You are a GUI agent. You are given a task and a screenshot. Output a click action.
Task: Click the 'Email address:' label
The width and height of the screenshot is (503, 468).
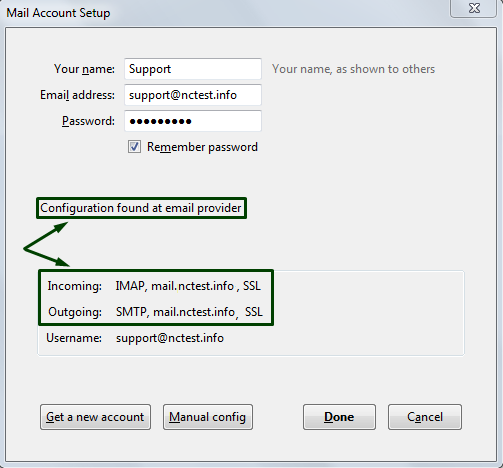[x=77, y=95]
